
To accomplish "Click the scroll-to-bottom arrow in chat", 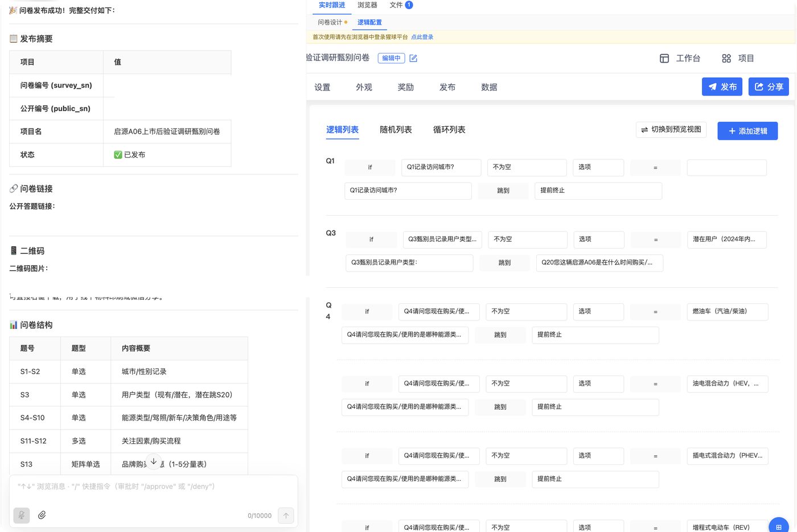I will point(154,461).
